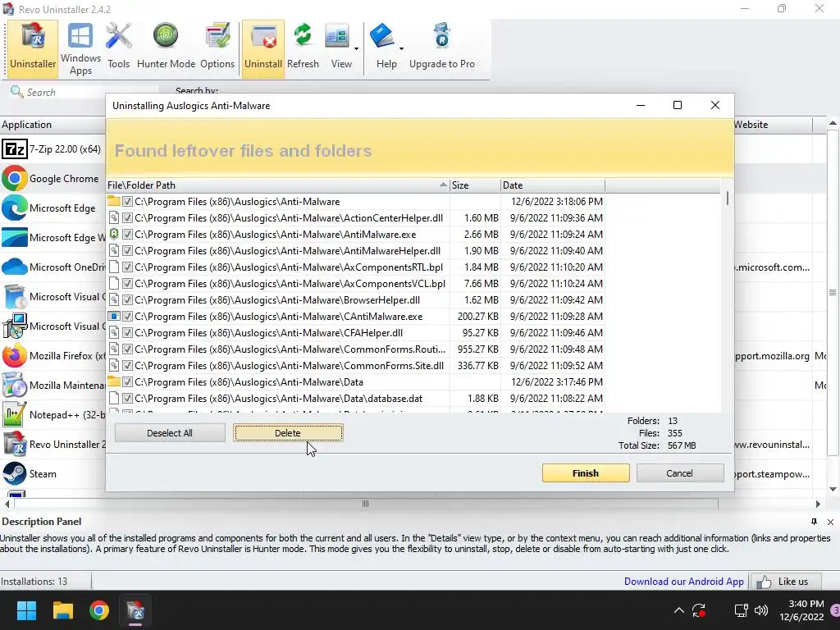Uncheck AntiMalwareHelper.dll checkbox
This screenshot has height=630, width=840.
pyautogui.click(x=127, y=251)
